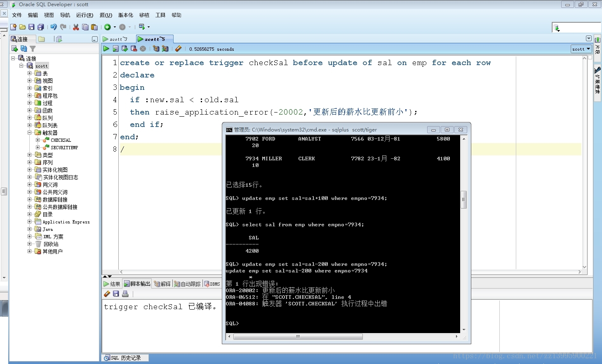The height and width of the screenshot is (364, 602).
Task: Click the Undo arrow icon
Action: pos(54,27)
